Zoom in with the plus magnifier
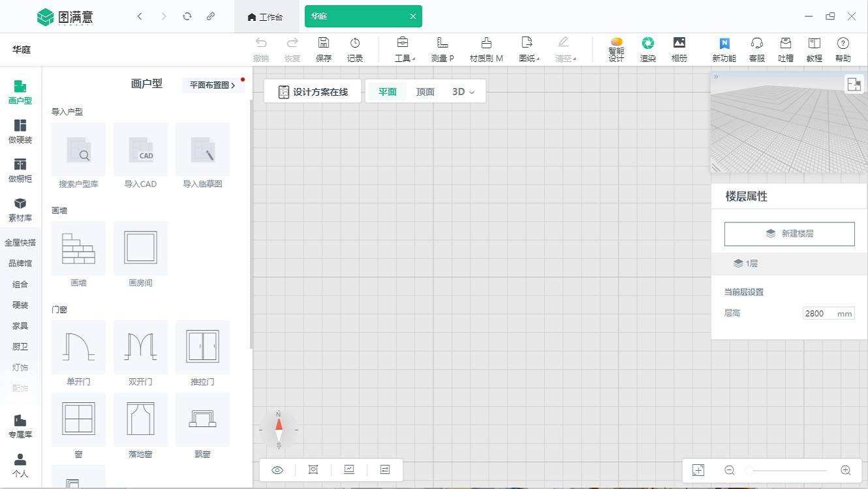The image size is (868, 489). [846, 470]
